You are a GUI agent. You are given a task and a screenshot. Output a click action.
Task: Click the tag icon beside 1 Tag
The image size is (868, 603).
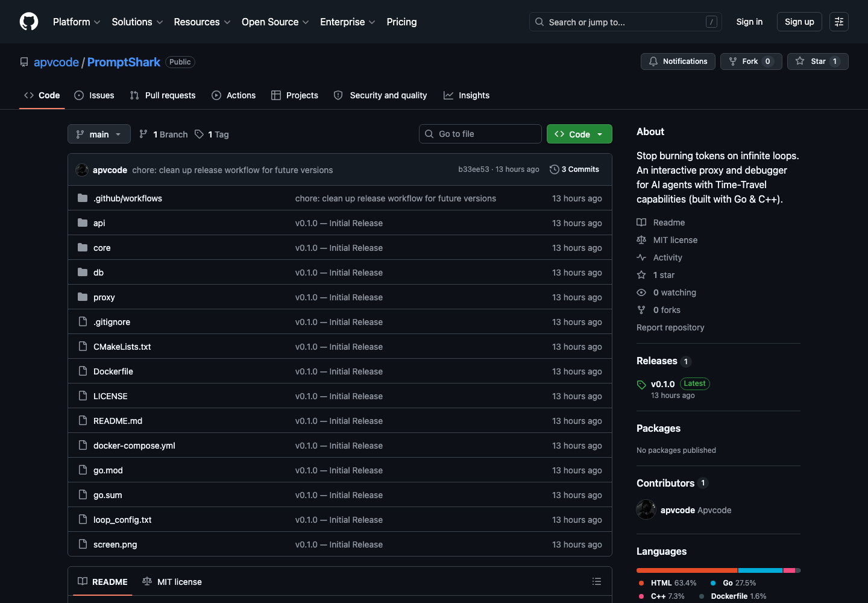199,134
